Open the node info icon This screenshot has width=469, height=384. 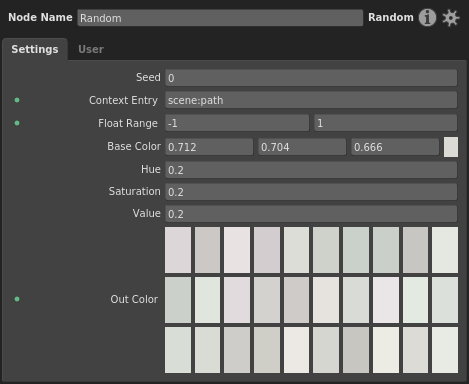point(427,17)
